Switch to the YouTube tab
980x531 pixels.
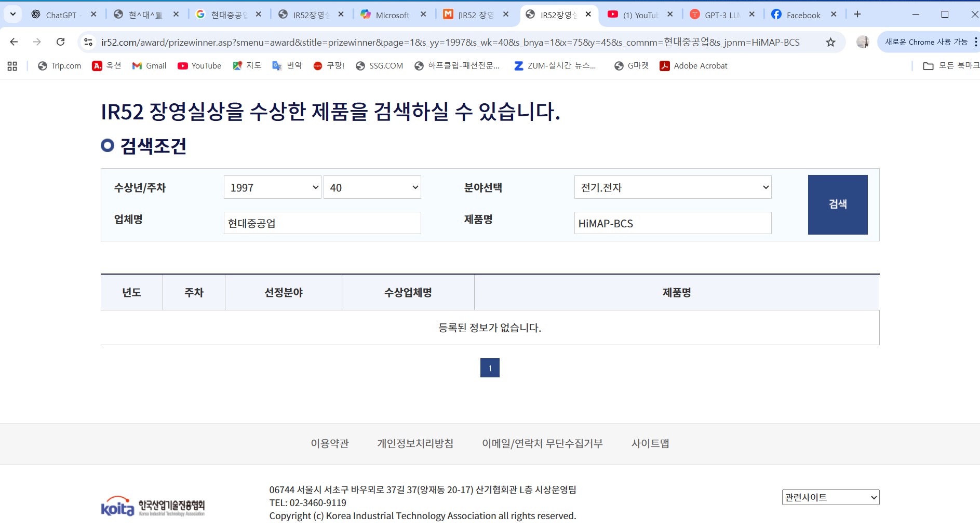click(x=640, y=15)
